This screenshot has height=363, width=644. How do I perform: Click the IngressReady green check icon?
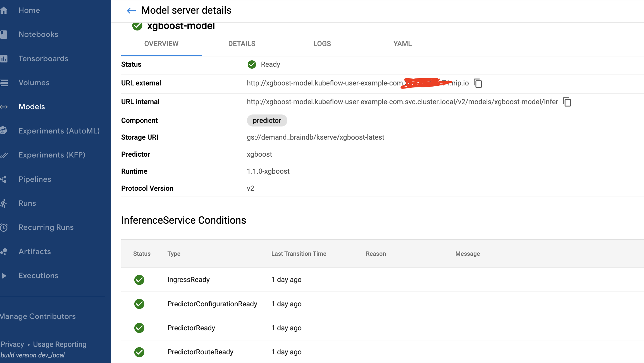(139, 280)
